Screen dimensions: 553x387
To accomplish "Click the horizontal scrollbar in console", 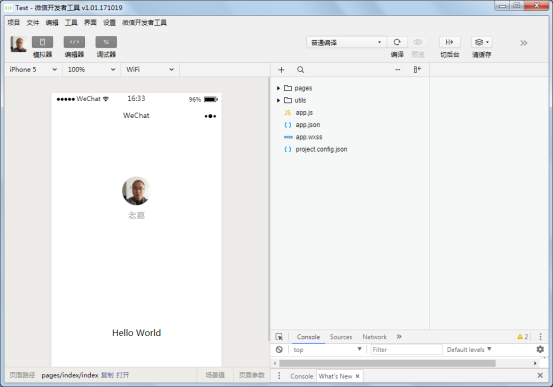I will pyautogui.click(x=387, y=363).
